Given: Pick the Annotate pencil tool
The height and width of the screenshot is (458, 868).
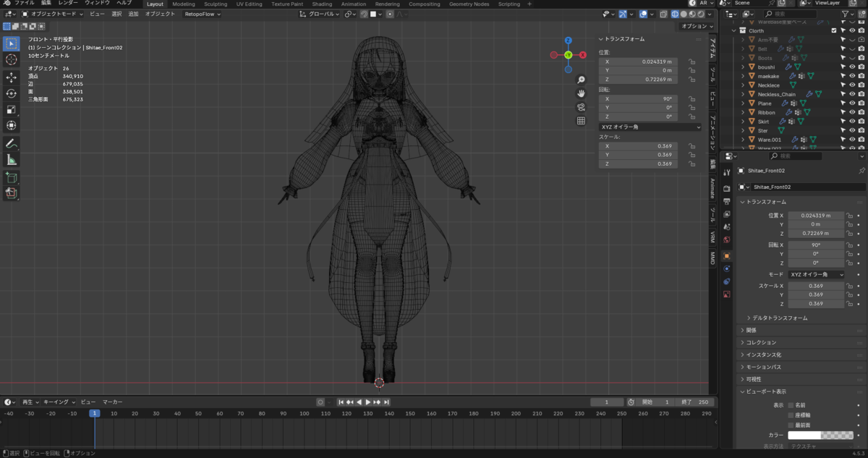Looking at the screenshot, I should coord(12,143).
